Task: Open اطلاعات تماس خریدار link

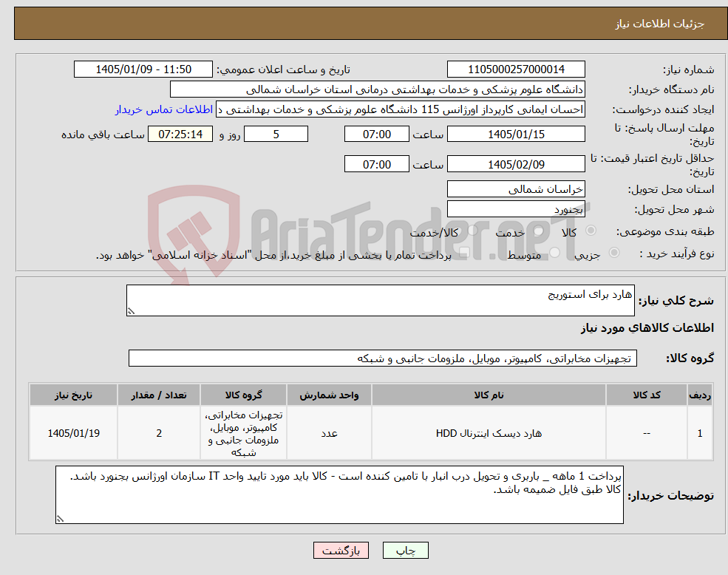Action: point(164,109)
